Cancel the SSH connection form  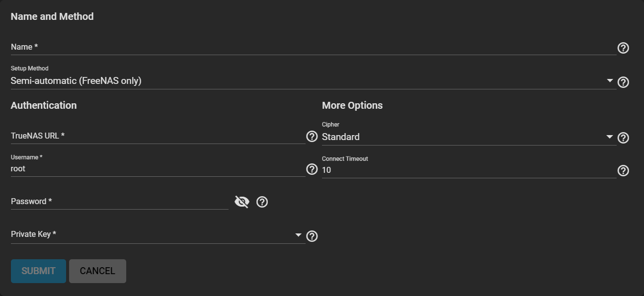[x=97, y=271]
